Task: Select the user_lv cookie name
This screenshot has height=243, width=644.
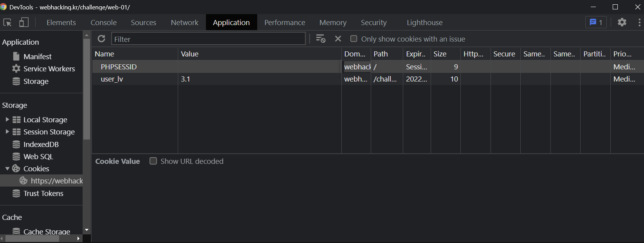Action: point(112,79)
